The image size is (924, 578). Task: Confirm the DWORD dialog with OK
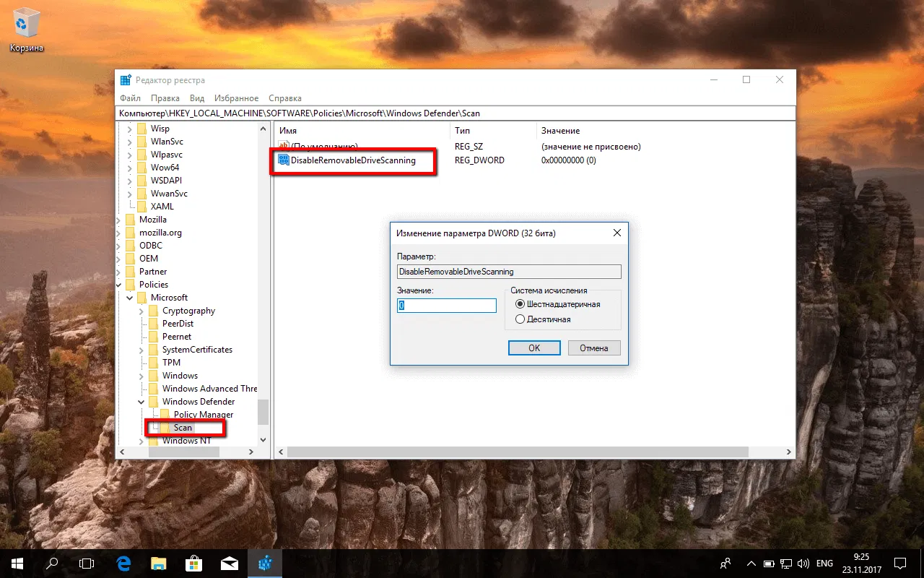534,348
